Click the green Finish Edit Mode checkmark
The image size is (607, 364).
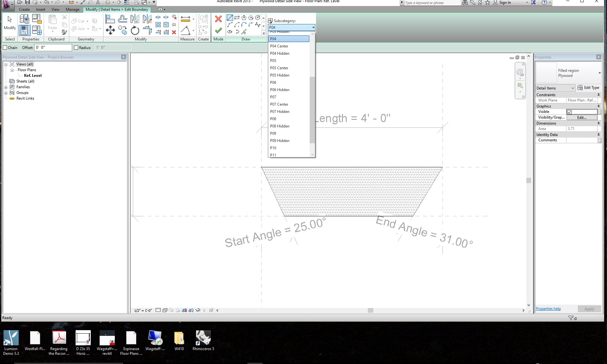(x=218, y=31)
